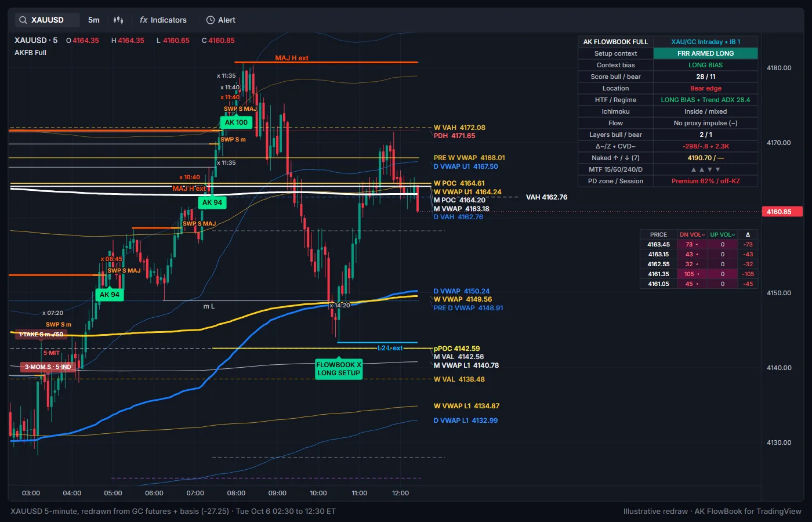Select the LONG BIAS context cell
Image resolution: width=812 pixels, height=522 pixels.
tap(705, 65)
